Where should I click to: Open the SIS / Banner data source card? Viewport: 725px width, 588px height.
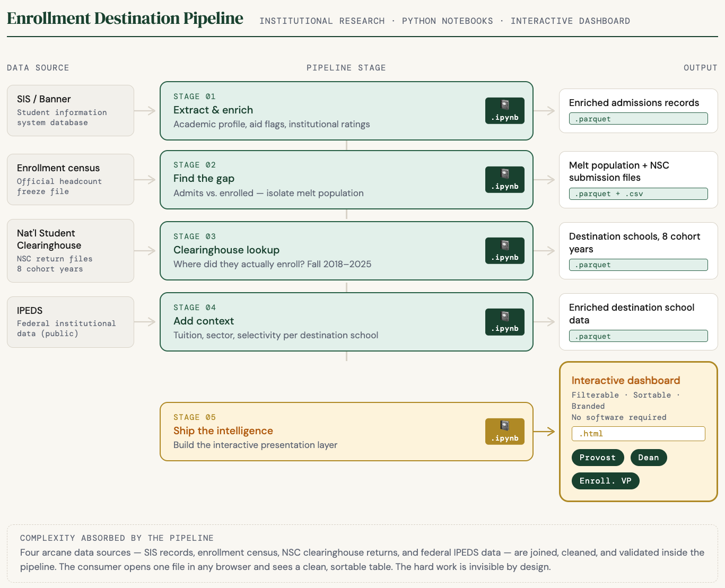71,110
